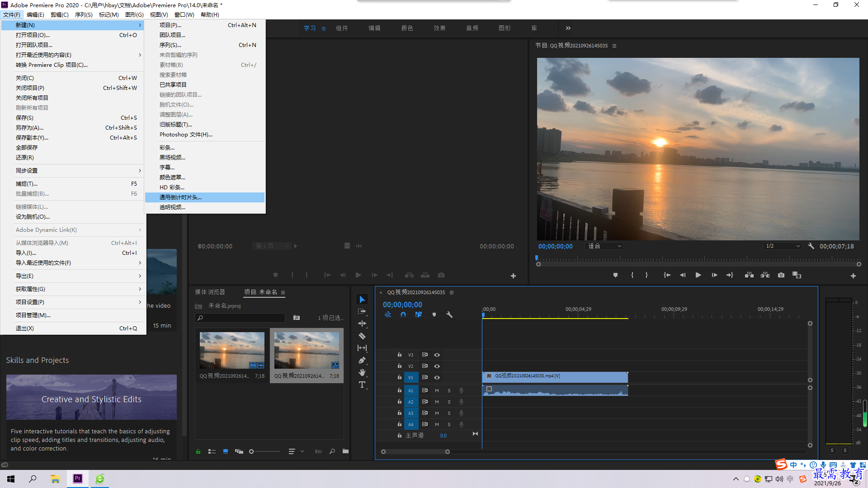
Task: Open the 1/2 playback resolution dropdown
Action: [783, 246]
